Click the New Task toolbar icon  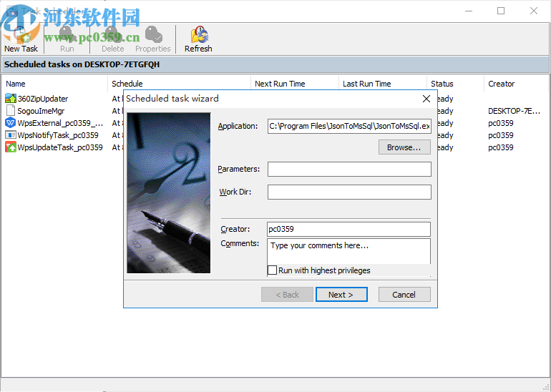(21, 39)
